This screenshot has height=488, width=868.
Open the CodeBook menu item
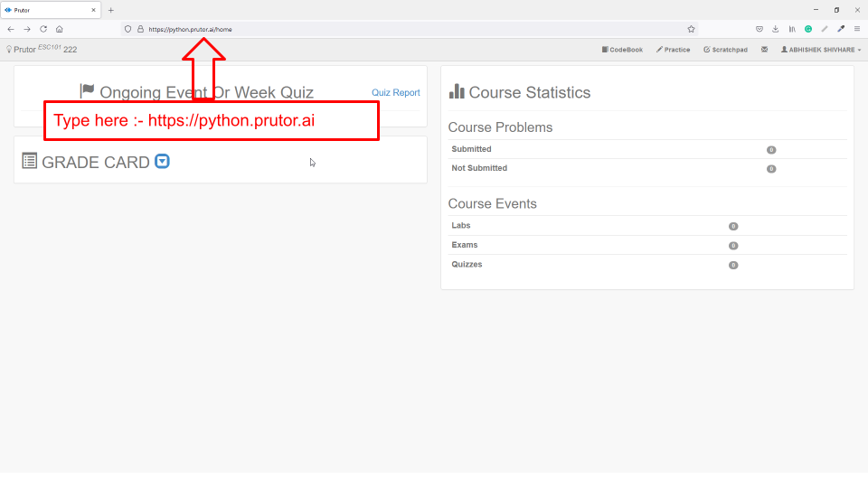tap(622, 50)
